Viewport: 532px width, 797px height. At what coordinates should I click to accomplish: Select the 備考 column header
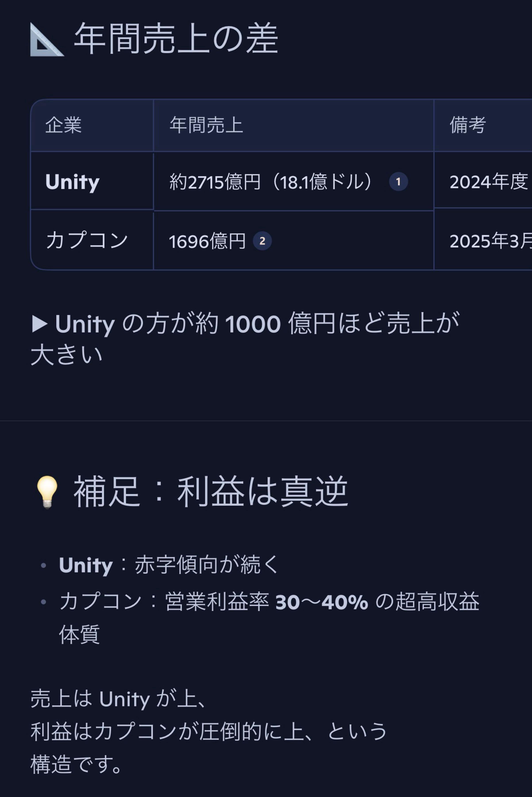click(x=468, y=125)
